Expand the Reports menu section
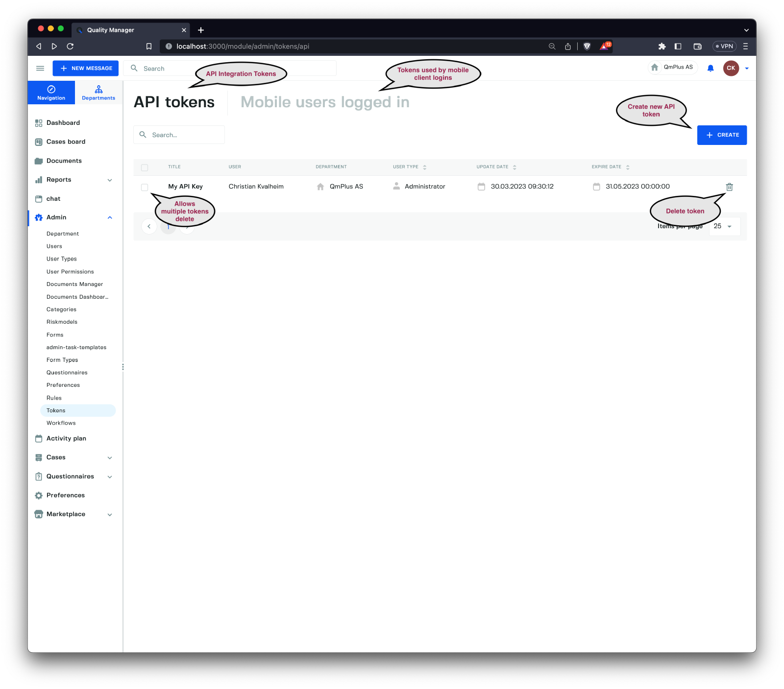Viewport: 784px width, 689px height. [x=110, y=180]
